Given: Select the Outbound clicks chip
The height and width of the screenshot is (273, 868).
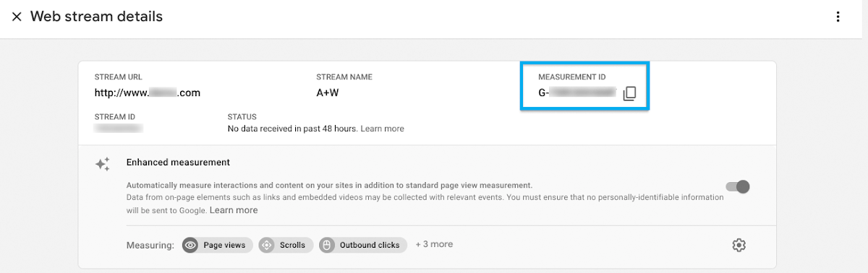Looking at the screenshot, I should tap(363, 245).
